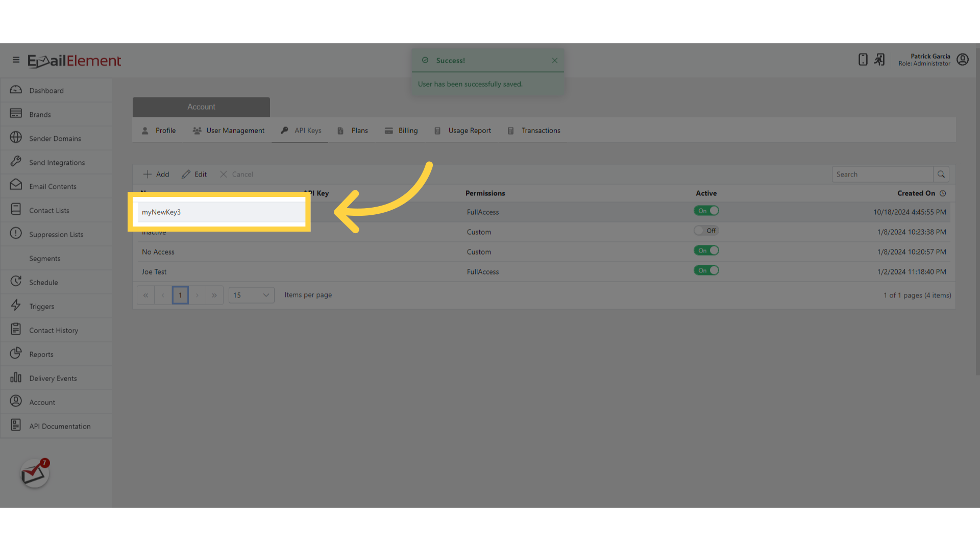Select the No Access row name

(x=158, y=252)
